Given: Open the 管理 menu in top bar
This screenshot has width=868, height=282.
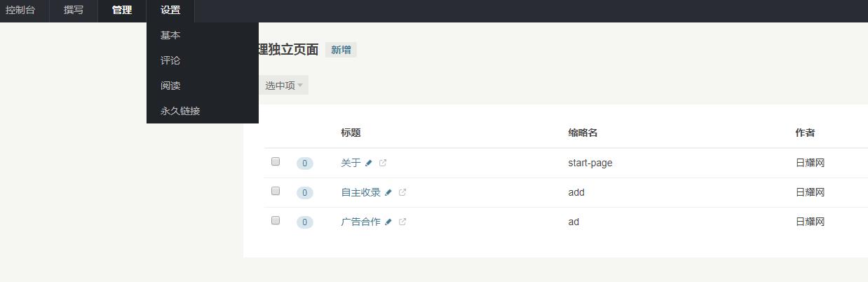Looking at the screenshot, I should 122,11.
